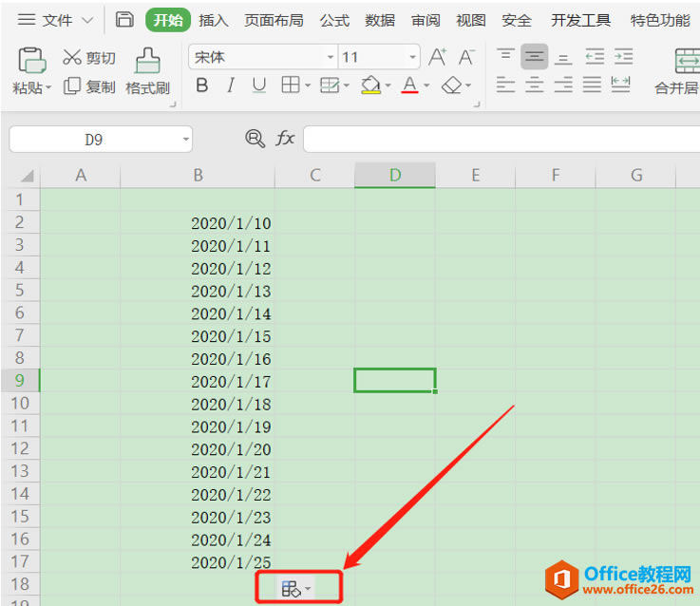
Task: Justify text alignment icon
Action: click(592, 85)
